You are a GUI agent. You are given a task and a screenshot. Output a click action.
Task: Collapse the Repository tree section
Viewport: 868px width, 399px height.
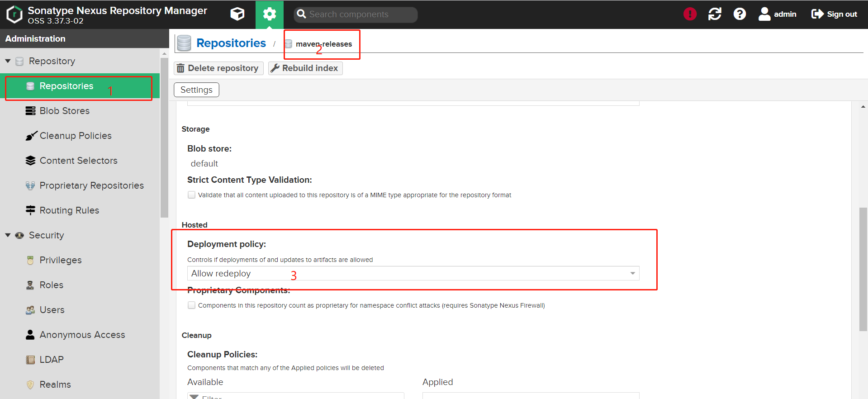tap(8, 61)
